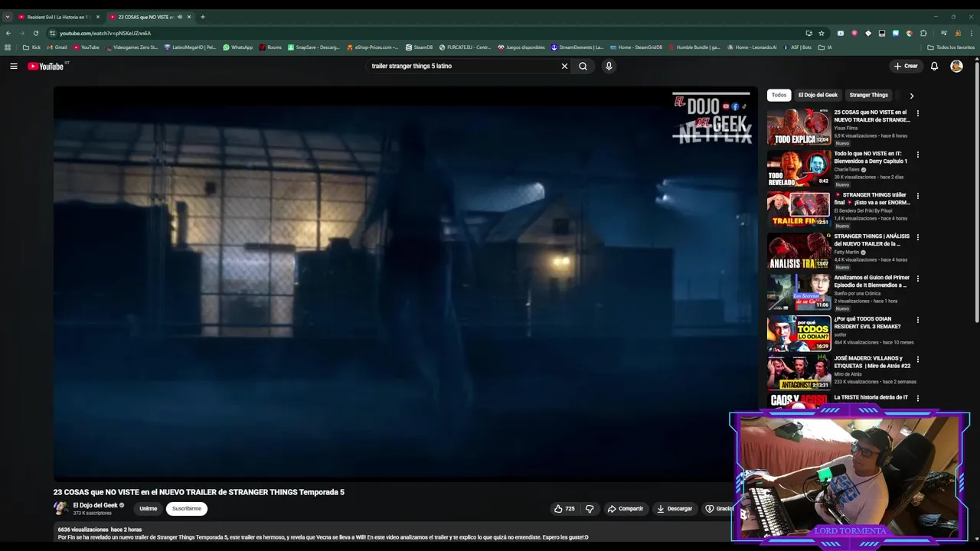
Task: Switch to the Resident Evil tab
Action: [57, 17]
